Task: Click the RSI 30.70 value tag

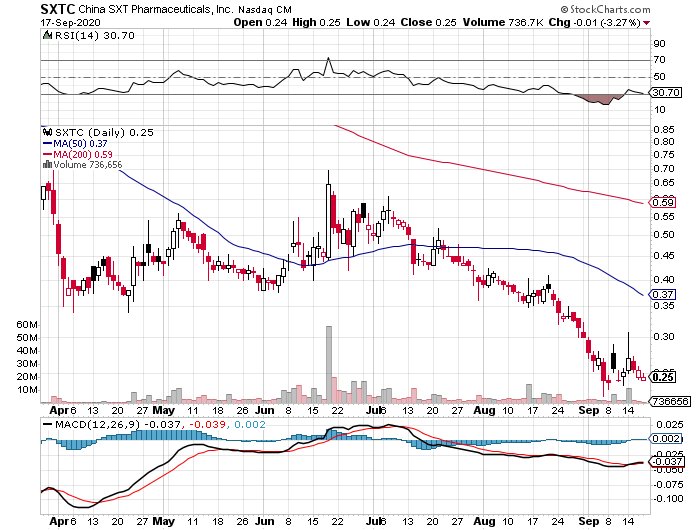Action: pos(666,92)
